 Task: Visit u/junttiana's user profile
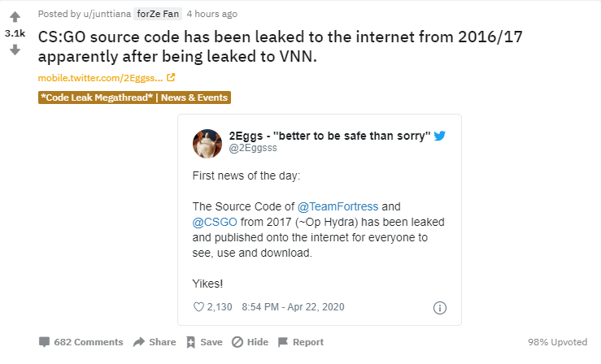[x=108, y=14]
